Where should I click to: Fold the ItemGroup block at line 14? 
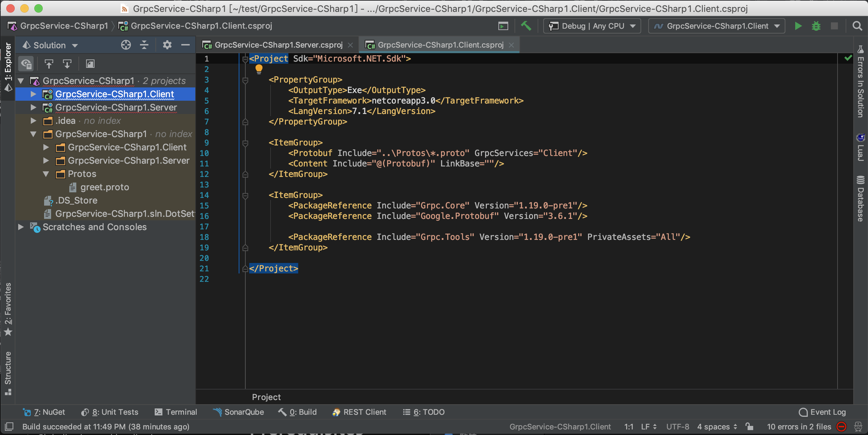(x=245, y=195)
